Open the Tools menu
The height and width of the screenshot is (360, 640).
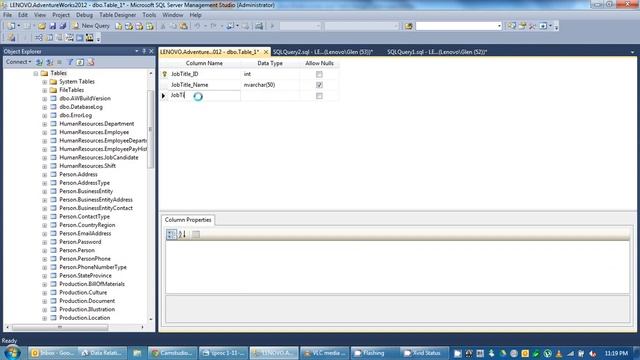(x=149, y=15)
